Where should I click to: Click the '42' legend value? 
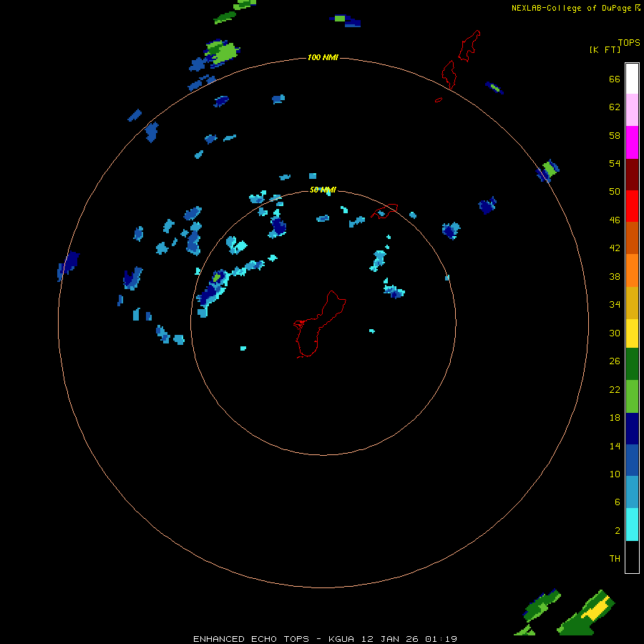click(x=615, y=248)
